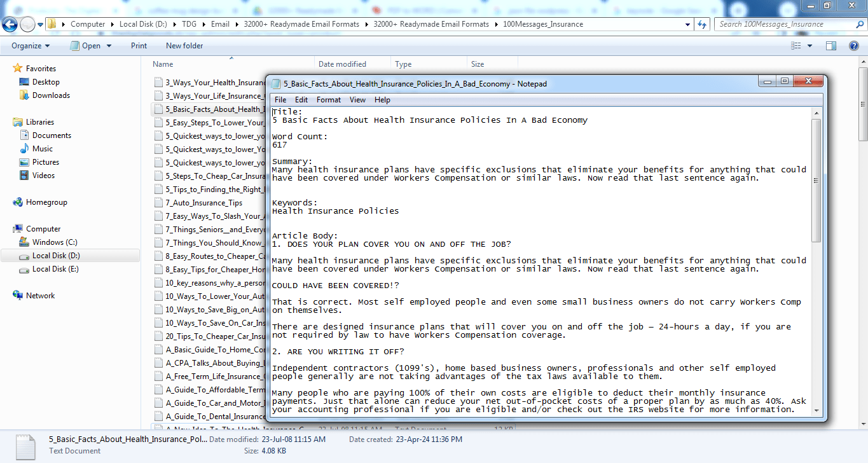The image size is (868, 463).
Task: Select the Downloads folder in Favorites
Action: pos(51,95)
